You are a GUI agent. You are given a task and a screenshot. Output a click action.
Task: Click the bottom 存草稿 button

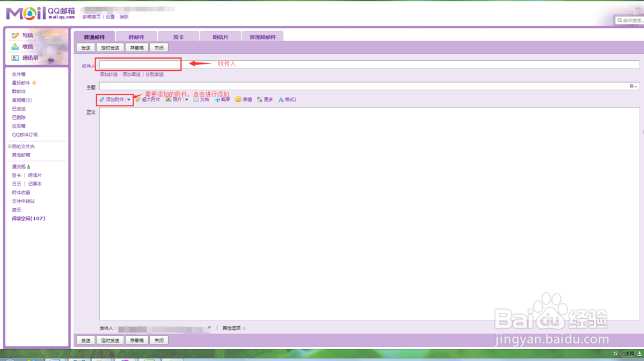pos(137,340)
